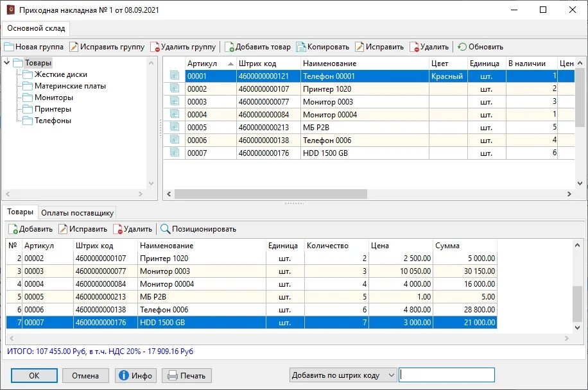Open the Добавить по штрих коду dropdown
Viewport: 588px width, 390px height.
point(391,375)
